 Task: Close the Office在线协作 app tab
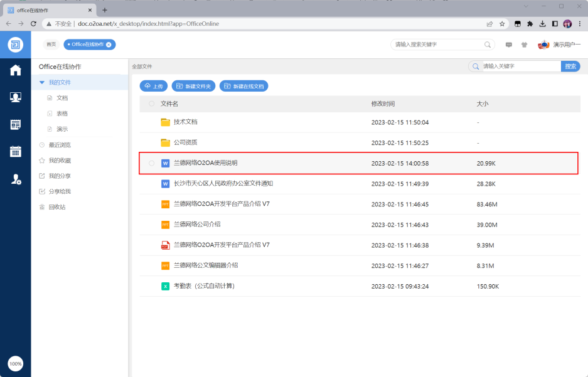109,45
